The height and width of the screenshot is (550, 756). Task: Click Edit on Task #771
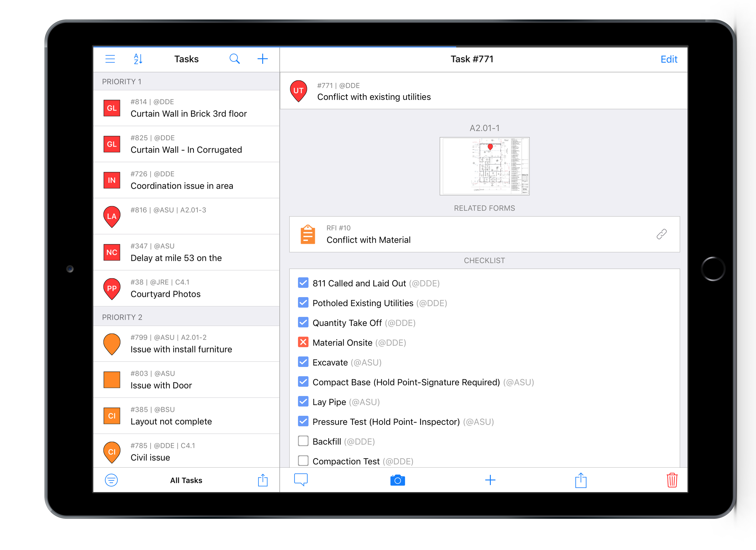tap(669, 59)
